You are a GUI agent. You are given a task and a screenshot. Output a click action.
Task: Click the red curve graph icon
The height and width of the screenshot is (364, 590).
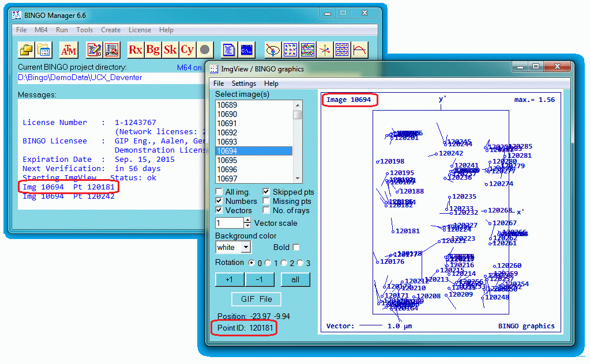(x=359, y=50)
